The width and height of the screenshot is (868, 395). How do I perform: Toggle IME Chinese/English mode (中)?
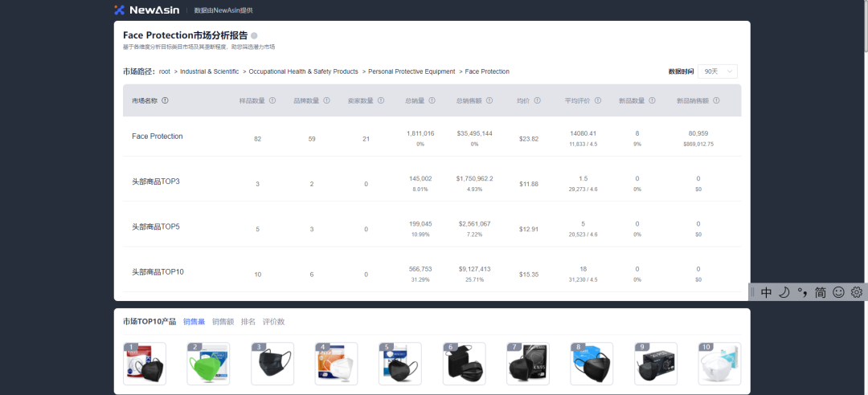click(766, 292)
